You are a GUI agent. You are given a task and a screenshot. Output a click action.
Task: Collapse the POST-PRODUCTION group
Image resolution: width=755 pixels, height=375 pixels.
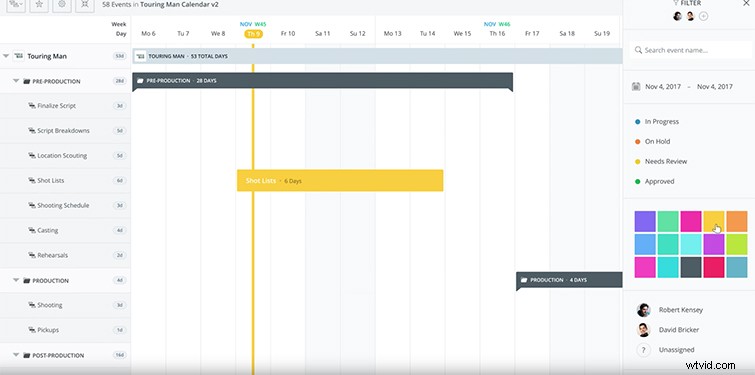click(x=16, y=355)
